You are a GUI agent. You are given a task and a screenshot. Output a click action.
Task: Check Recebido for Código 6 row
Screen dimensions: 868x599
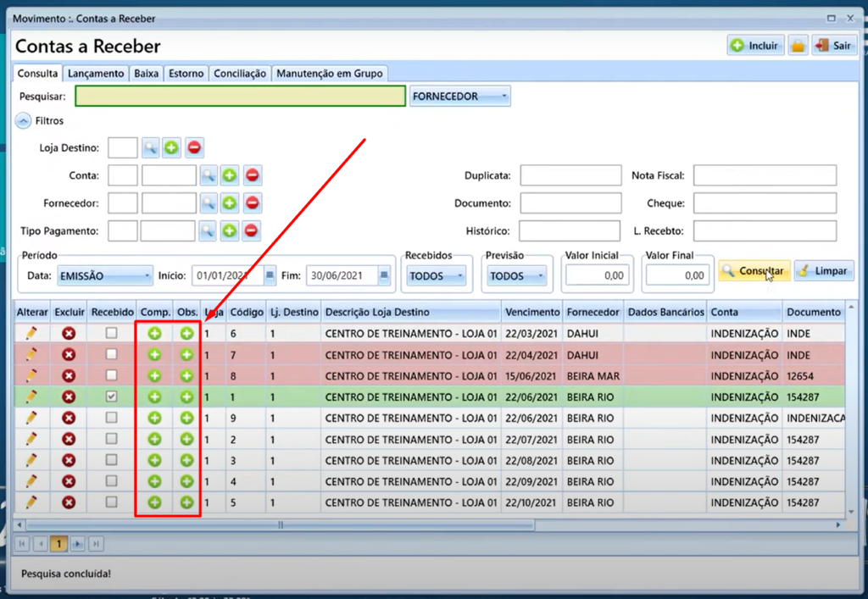click(x=111, y=333)
